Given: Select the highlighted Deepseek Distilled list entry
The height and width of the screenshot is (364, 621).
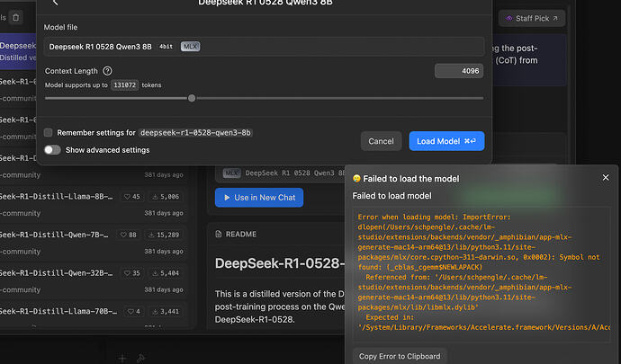Looking at the screenshot, I should (x=18, y=51).
